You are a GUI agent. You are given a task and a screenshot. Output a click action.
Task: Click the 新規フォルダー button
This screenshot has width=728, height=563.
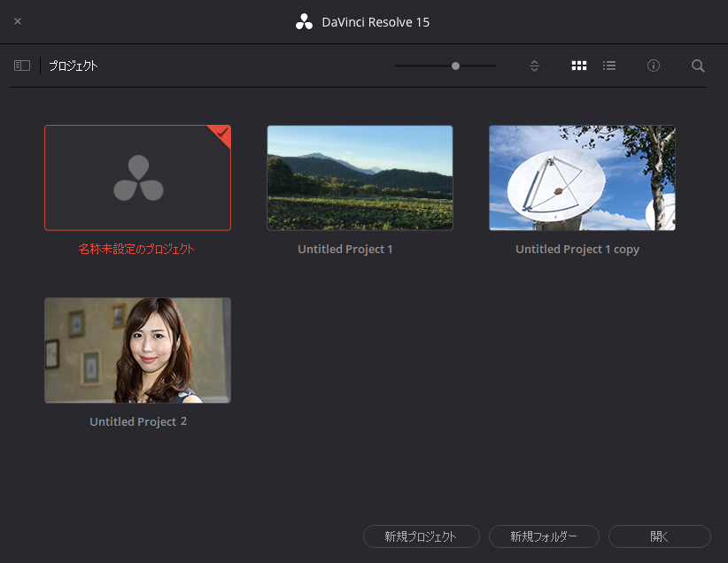pyautogui.click(x=544, y=536)
